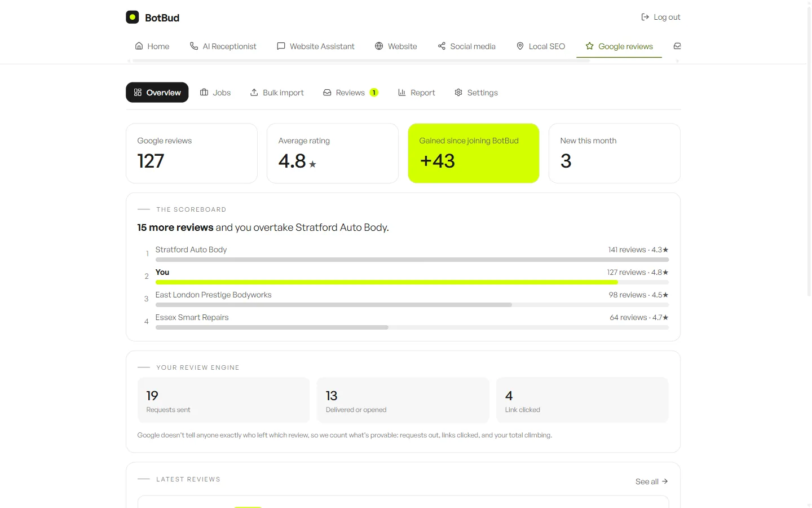
Task: Open the Bulk import sub-tab
Action: 277,93
